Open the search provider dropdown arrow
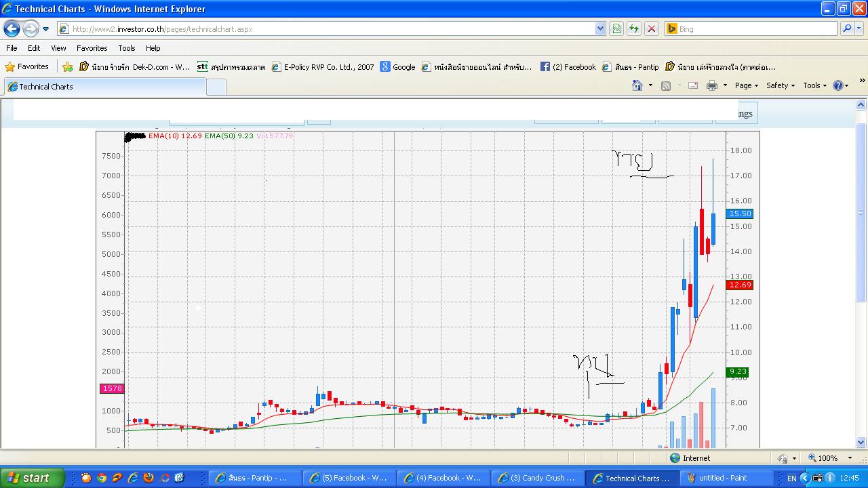 click(x=859, y=29)
